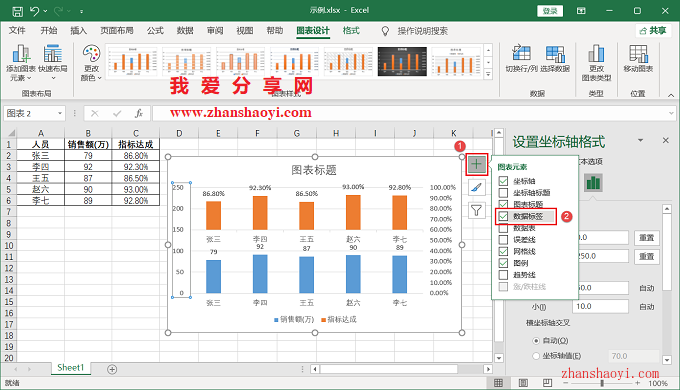Expand the Name Box dropdown arrow

[x=60, y=114]
